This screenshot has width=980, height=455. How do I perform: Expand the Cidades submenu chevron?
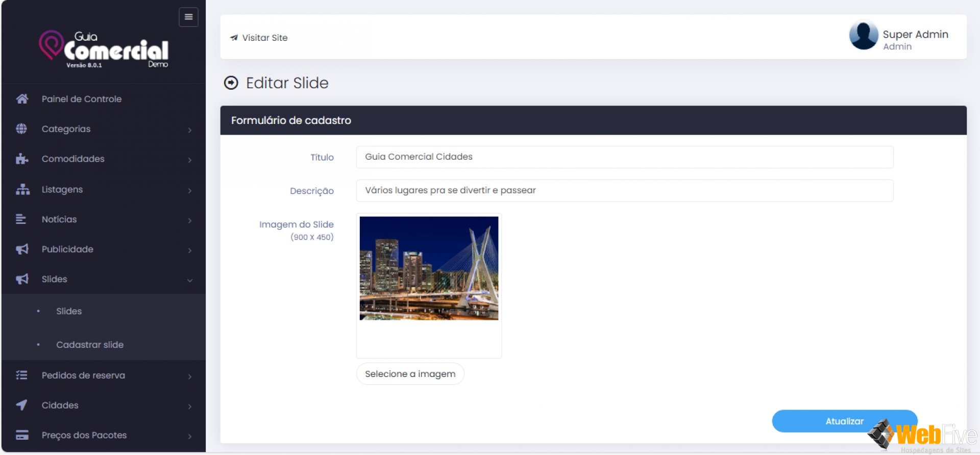(190, 406)
